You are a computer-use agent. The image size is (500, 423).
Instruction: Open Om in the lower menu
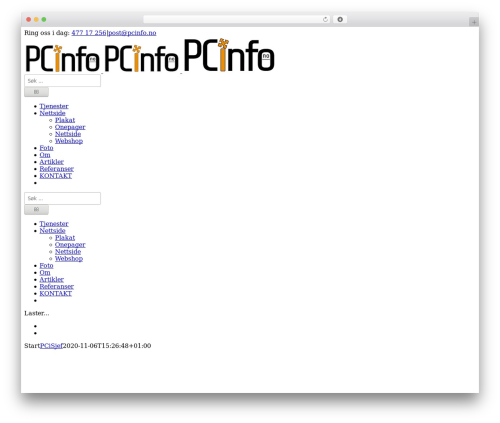pyautogui.click(x=45, y=273)
